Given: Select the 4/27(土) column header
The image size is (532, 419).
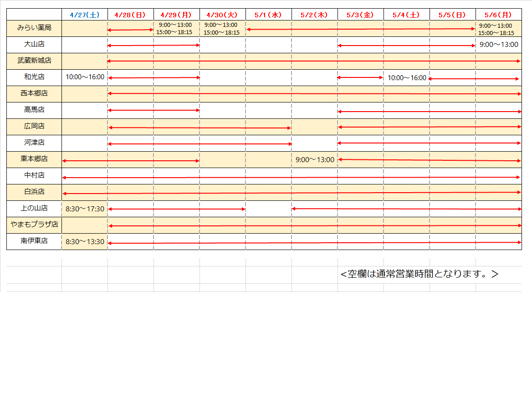Looking at the screenshot, I should (x=84, y=15).
